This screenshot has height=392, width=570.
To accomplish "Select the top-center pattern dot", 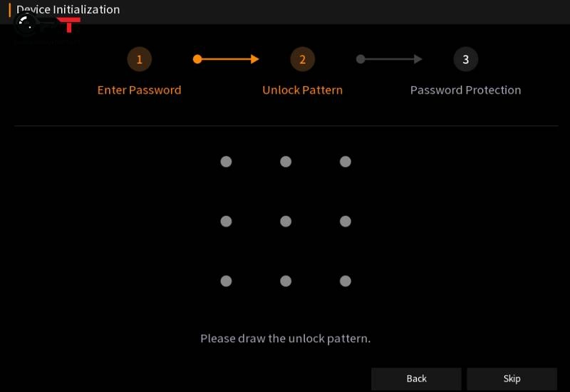I will coord(286,162).
